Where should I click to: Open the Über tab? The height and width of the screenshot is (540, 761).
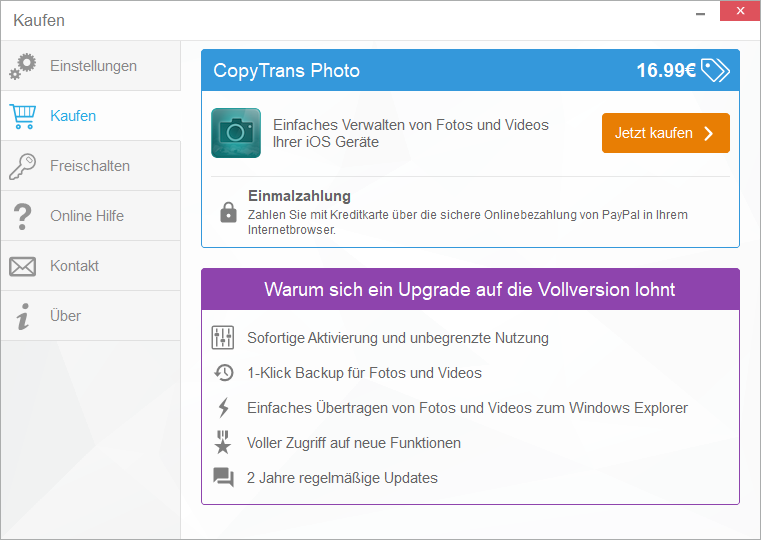point(91,316)
